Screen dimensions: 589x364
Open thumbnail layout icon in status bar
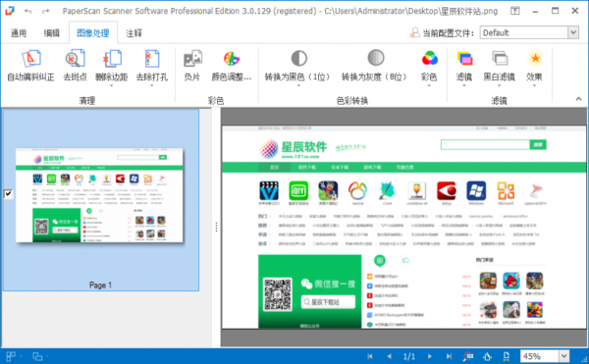[11, 356]
